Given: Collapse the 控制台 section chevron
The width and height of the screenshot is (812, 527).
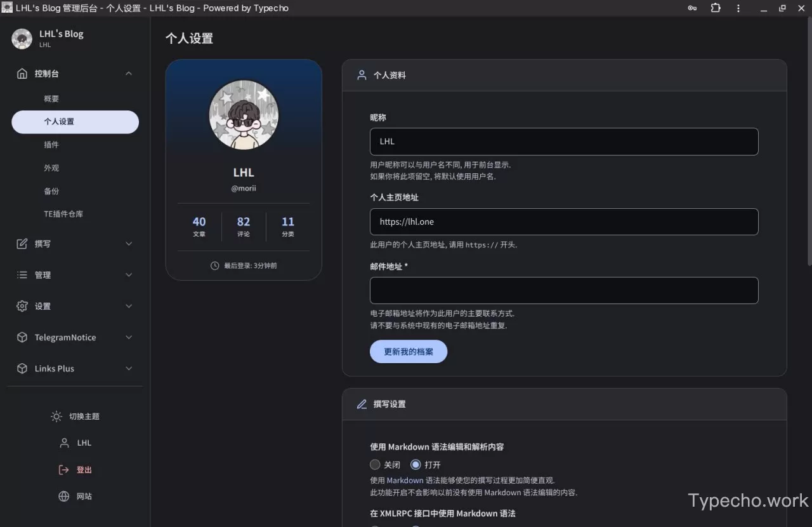Looking at the screenshot, I should click(x=129, y=74).
